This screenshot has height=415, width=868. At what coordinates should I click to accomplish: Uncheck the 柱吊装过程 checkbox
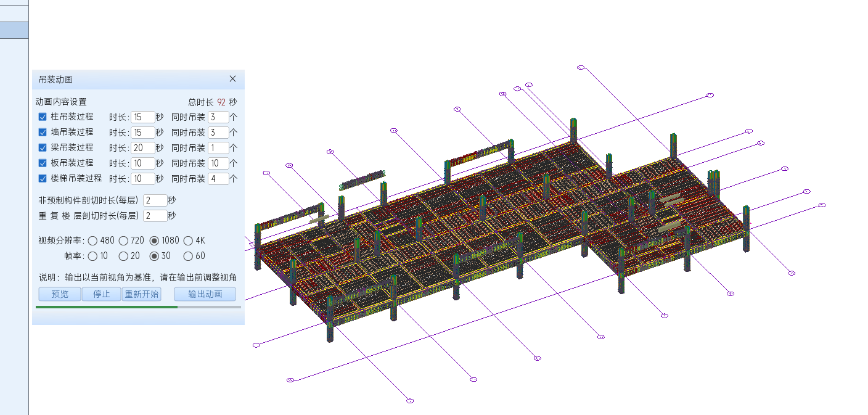pyautogui.click(x=43, y=117)
